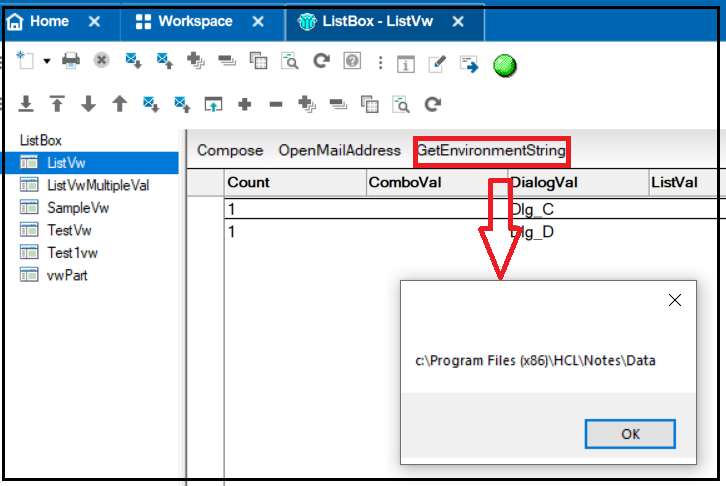Open the SampleVw view in navigation list
This screenshot has height=486, width=726.
click(x=77, y=208)
